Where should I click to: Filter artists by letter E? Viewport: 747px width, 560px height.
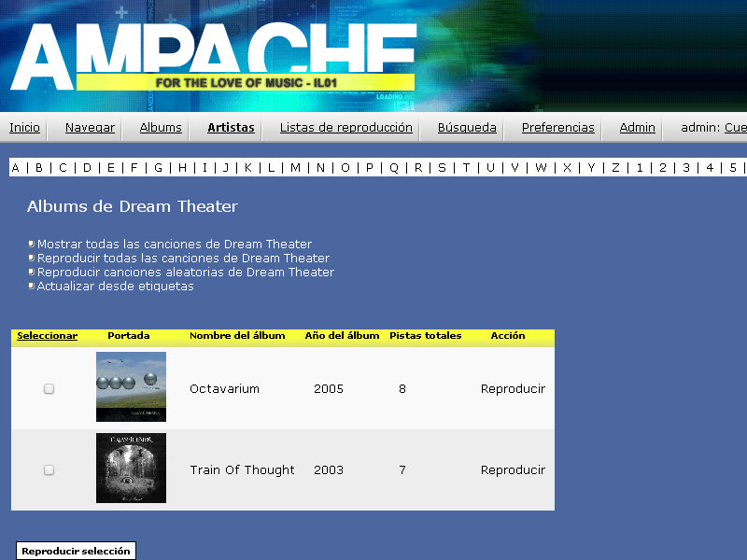tap(111, 168)
